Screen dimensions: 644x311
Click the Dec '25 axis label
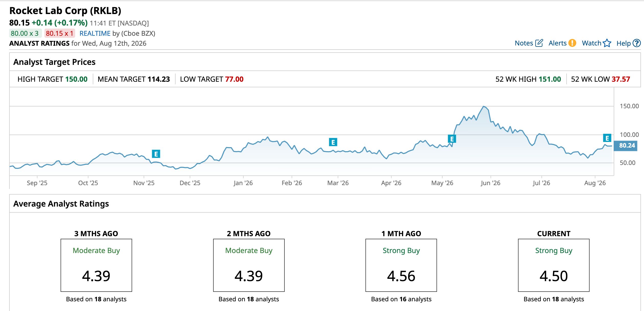pyautogui.click(x=190, y=183)
